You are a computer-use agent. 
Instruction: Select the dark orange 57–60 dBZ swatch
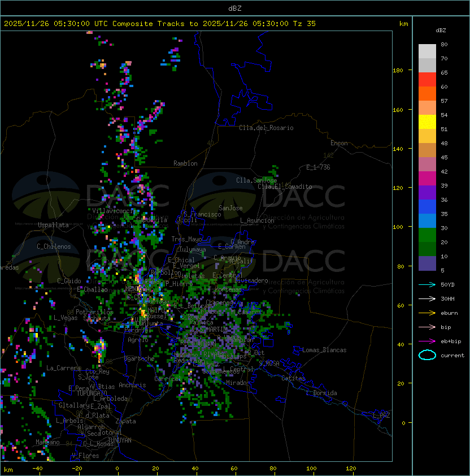point(427,93)
